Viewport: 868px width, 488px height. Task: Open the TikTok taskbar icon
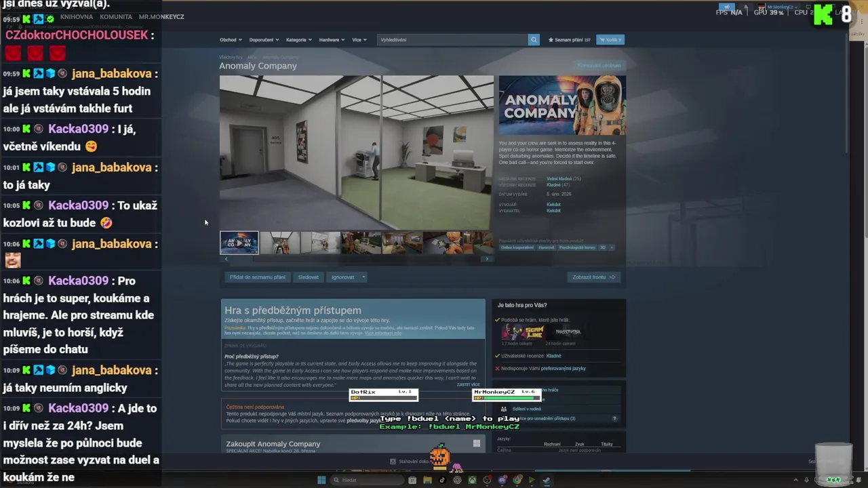click(442, 480)
